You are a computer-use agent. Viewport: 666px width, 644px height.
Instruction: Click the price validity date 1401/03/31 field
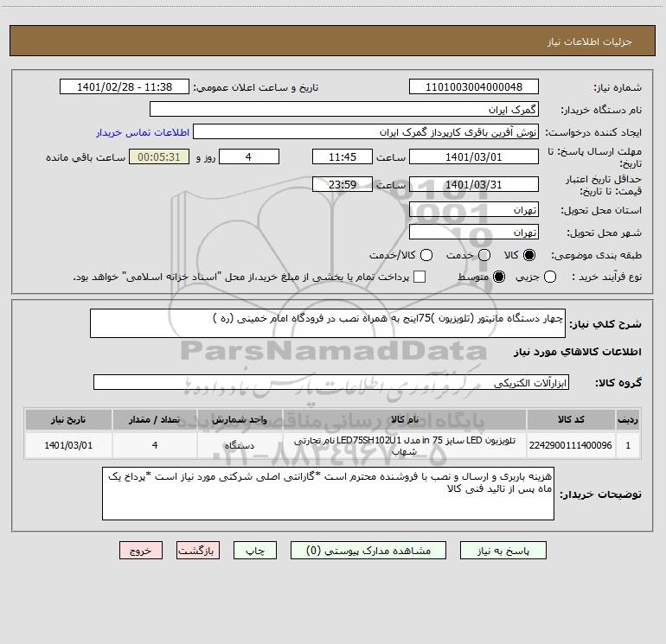[x=474, y=185]
